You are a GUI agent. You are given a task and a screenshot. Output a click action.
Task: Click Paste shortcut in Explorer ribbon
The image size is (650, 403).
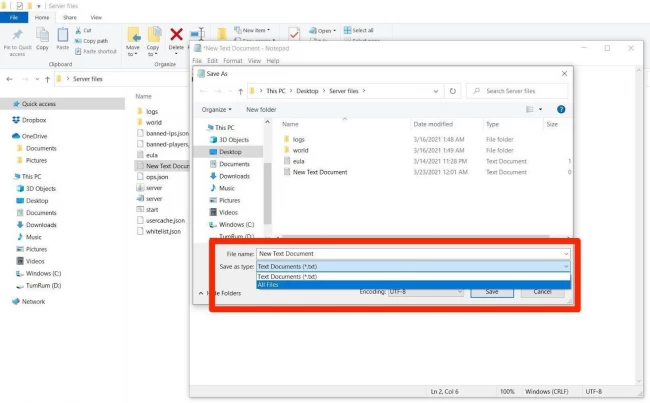click(x=96, y=51)
